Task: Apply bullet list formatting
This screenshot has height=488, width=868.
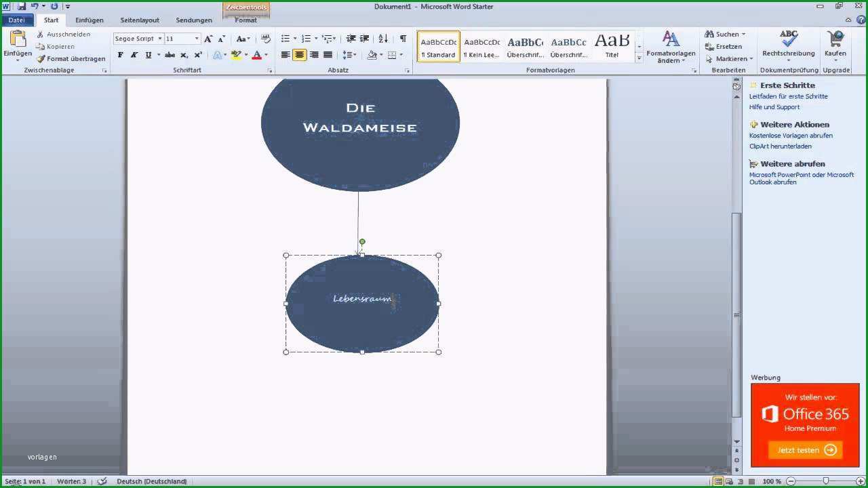Action: pos(285,39)
